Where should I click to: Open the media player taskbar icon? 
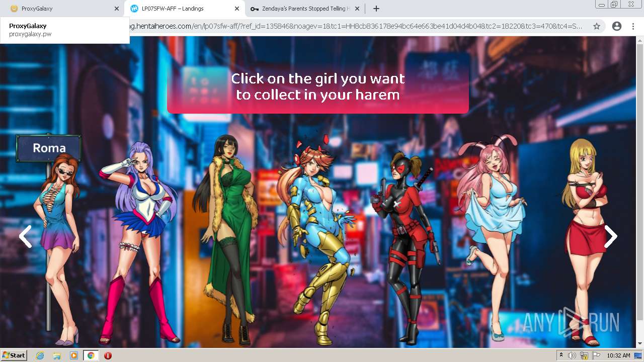74,355
